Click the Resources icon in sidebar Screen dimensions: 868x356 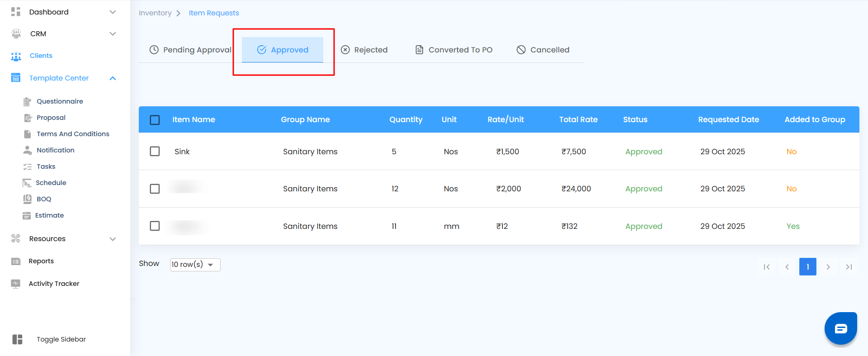16,238
